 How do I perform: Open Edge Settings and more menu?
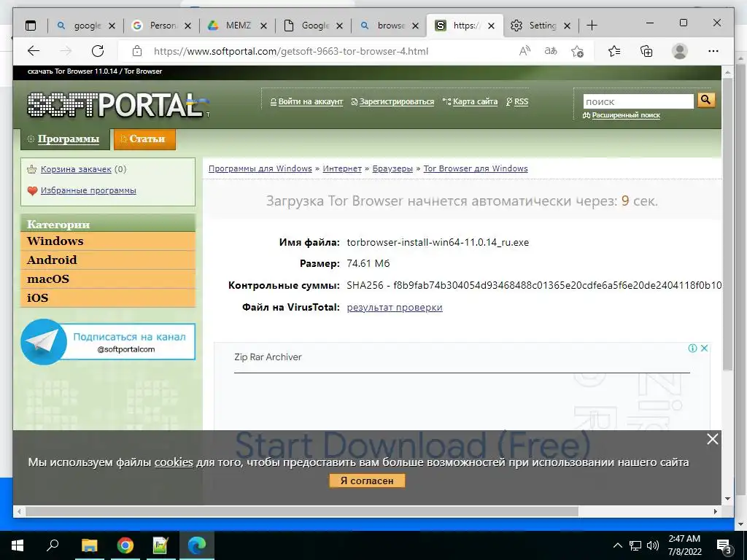coord(713,51)
